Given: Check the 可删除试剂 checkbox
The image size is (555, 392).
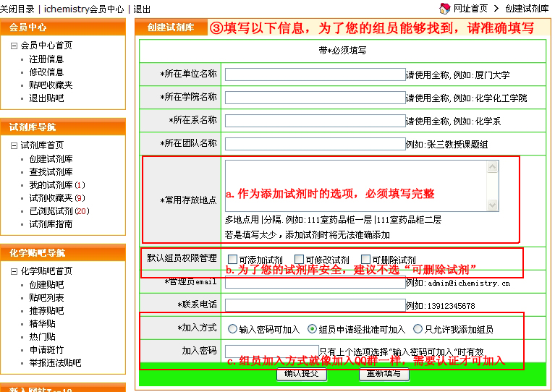Looking at the screenshot, I should coord(365,260).
